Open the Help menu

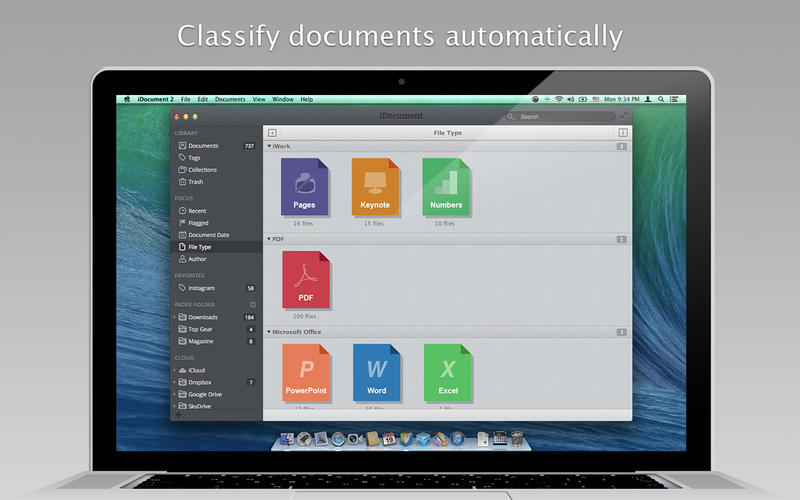pyautogui.click(x=307, y=99)
